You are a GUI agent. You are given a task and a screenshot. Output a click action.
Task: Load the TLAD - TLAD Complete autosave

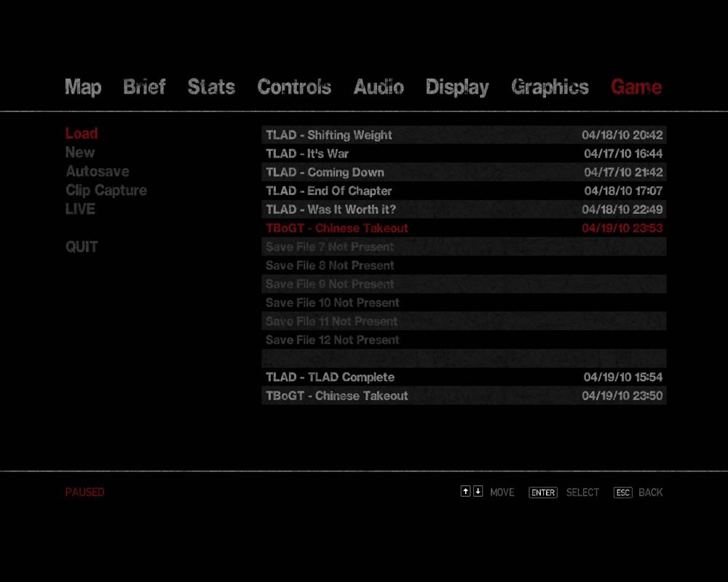[464, 378]
